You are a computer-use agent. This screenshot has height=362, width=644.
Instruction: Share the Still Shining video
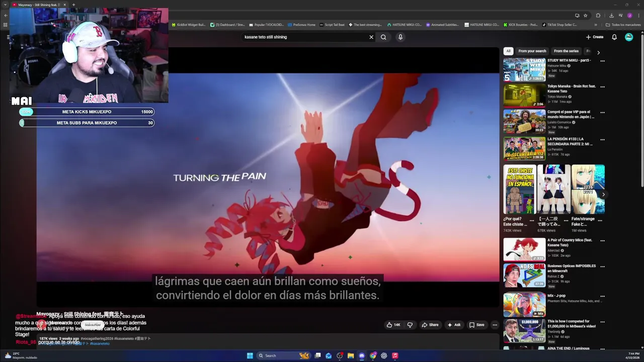[x=430, y=325]
